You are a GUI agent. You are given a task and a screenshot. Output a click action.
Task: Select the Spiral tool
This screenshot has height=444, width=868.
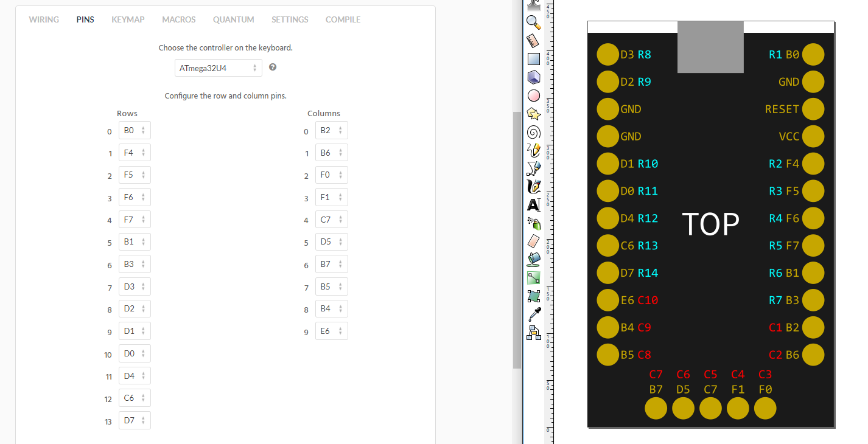pos(533,132)
